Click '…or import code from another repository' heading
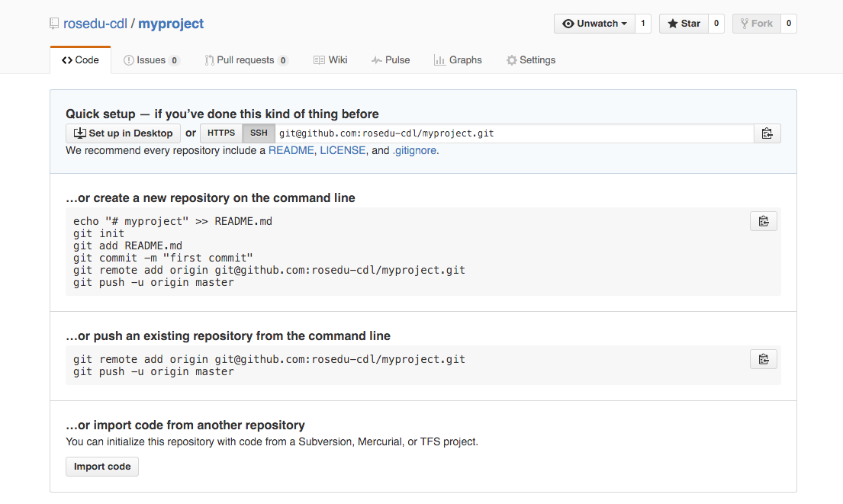 pos(185,425)
